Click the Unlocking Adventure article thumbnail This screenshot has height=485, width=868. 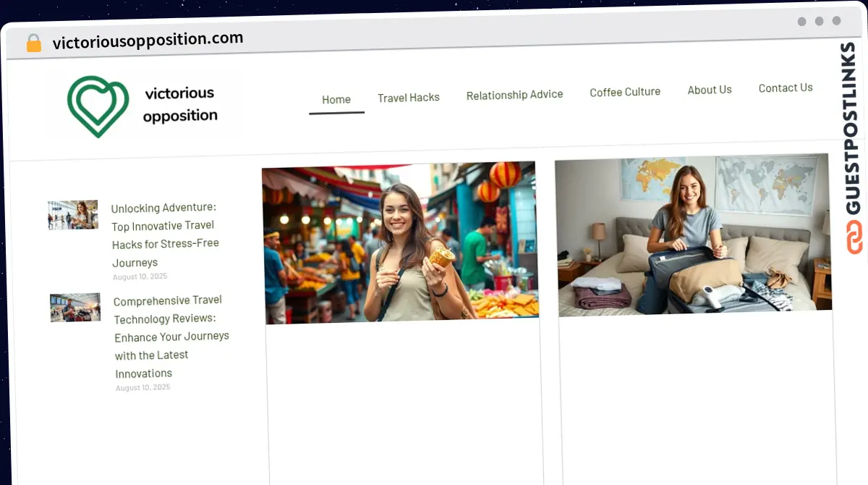coord(73,215)
